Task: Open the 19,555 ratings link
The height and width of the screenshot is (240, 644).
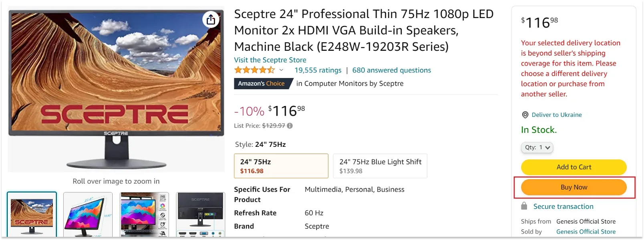Action: point(318,70)
